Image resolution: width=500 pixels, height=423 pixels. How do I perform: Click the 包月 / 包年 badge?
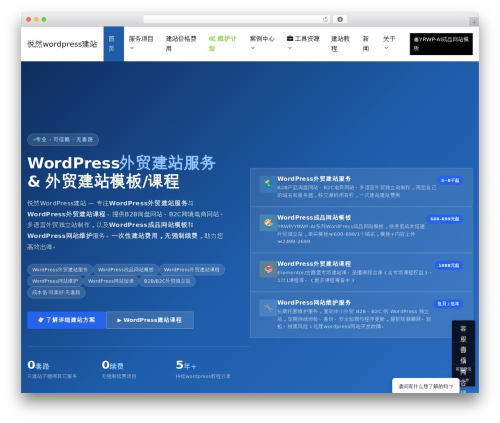click(x=448, y=304)
